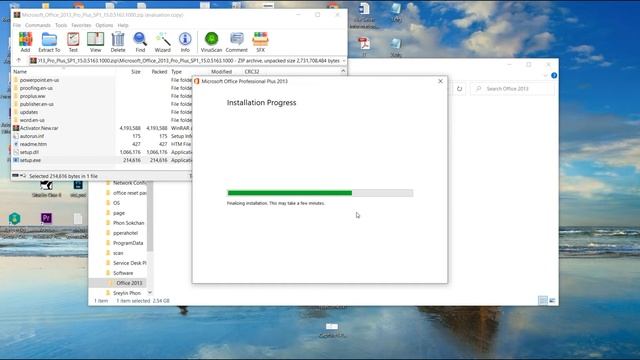Select setup.dll in WinRAR list

coord(29,152)
